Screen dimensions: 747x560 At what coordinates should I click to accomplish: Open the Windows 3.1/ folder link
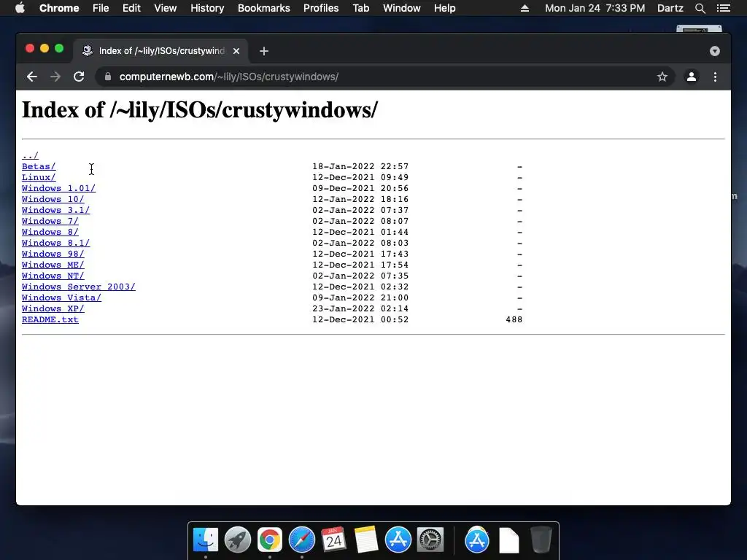[55, 210]
